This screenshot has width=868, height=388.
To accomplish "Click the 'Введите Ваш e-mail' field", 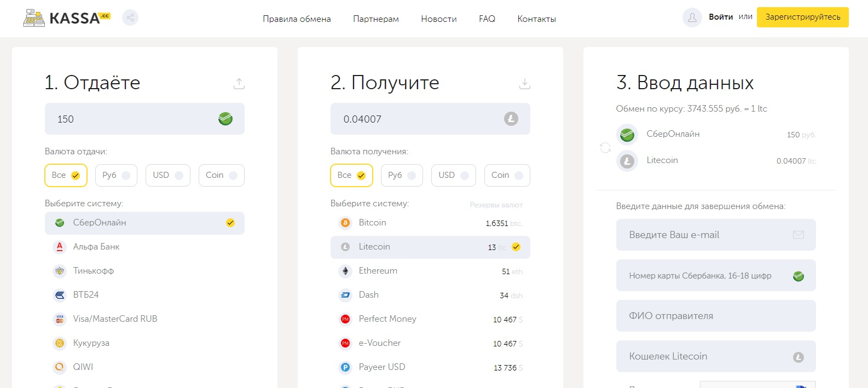I will click(716, 235).
